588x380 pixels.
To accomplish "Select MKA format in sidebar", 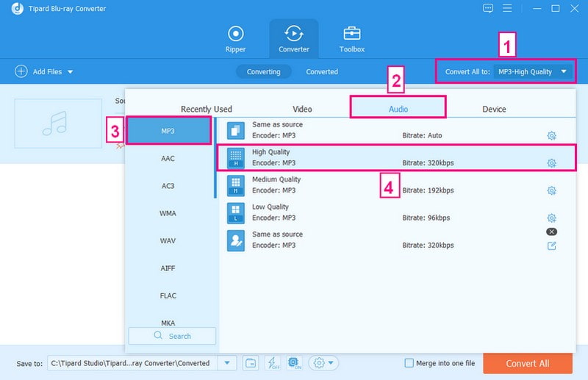I will 168,323.
